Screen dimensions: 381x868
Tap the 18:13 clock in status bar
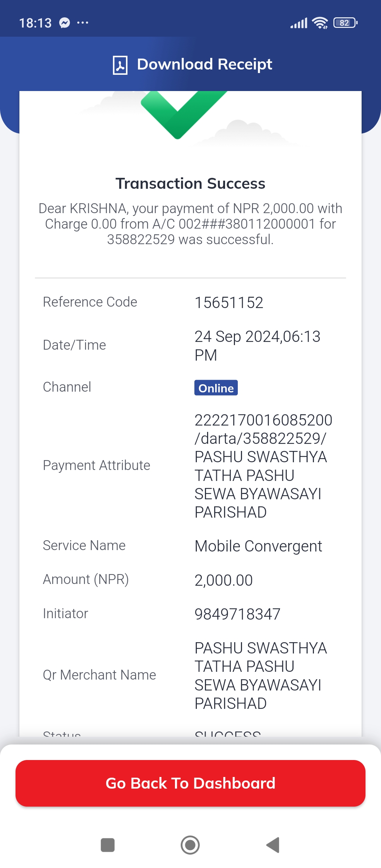(x=35, y=23)
